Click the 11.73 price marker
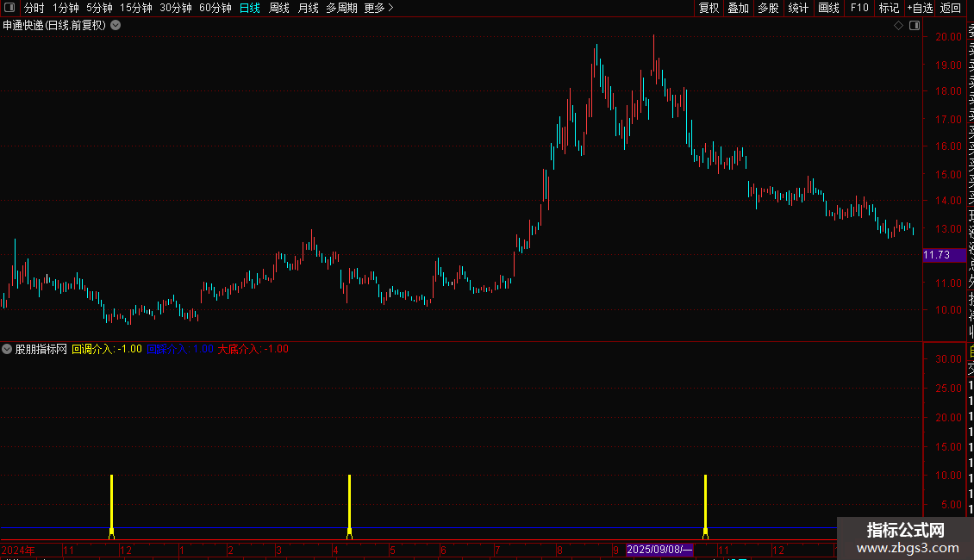 point(944,255)
